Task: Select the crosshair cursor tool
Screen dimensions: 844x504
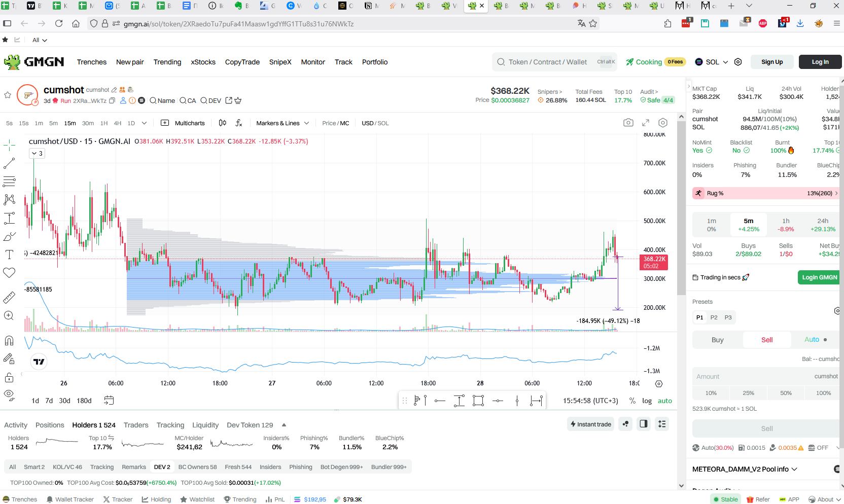Action: 9,146
